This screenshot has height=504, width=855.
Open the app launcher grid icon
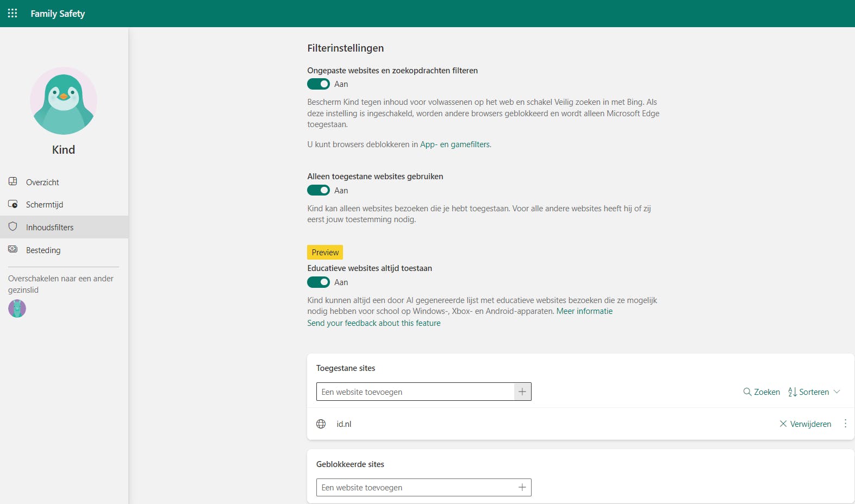pos(13,13)
